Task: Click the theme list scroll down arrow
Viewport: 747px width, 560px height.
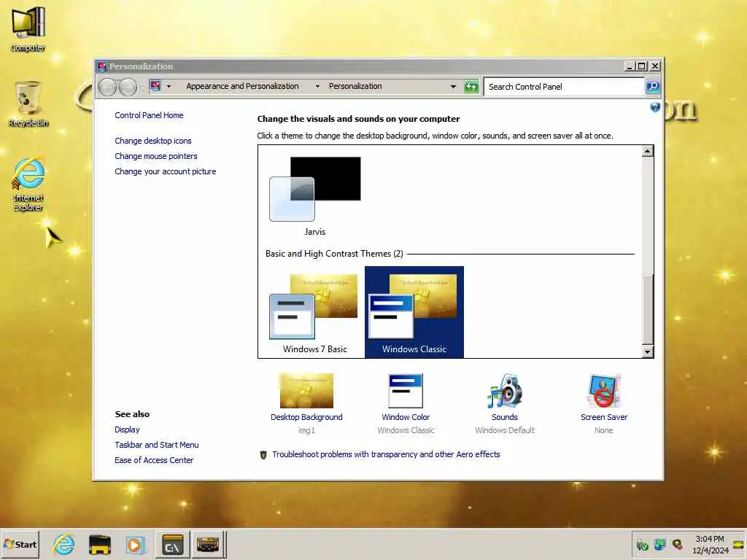Action: pyautogui.click(x=647, y=352)
